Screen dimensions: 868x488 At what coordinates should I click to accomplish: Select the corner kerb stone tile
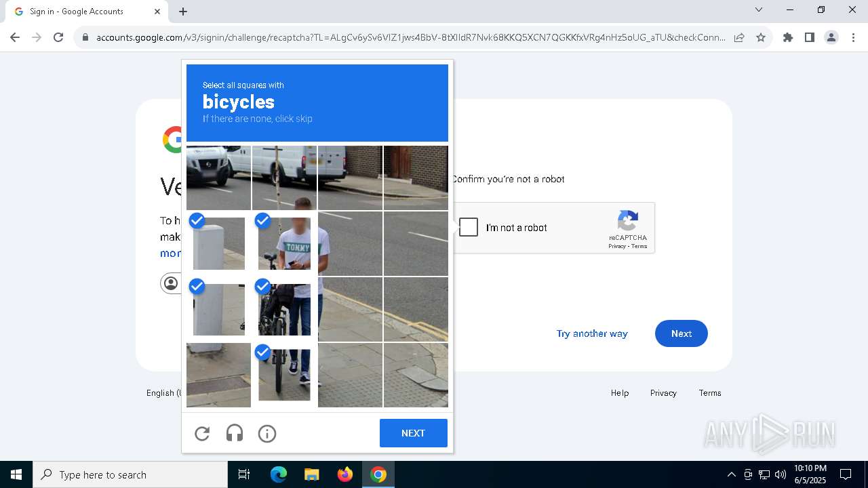point(416,375)
